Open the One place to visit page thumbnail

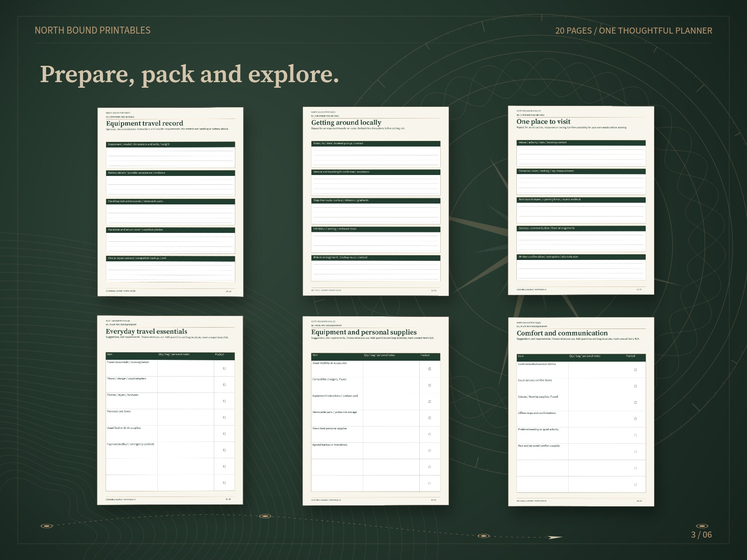coord(581,200)
